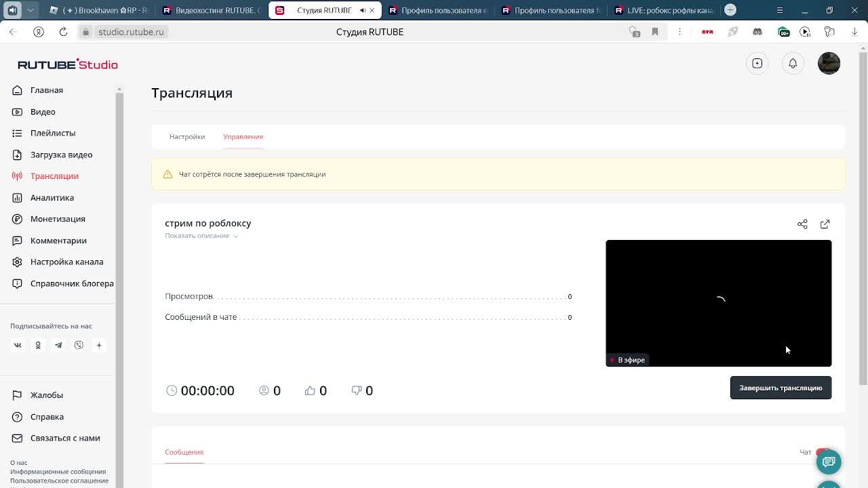
Task: Open the notifications bell
Action: pos(793,63)
